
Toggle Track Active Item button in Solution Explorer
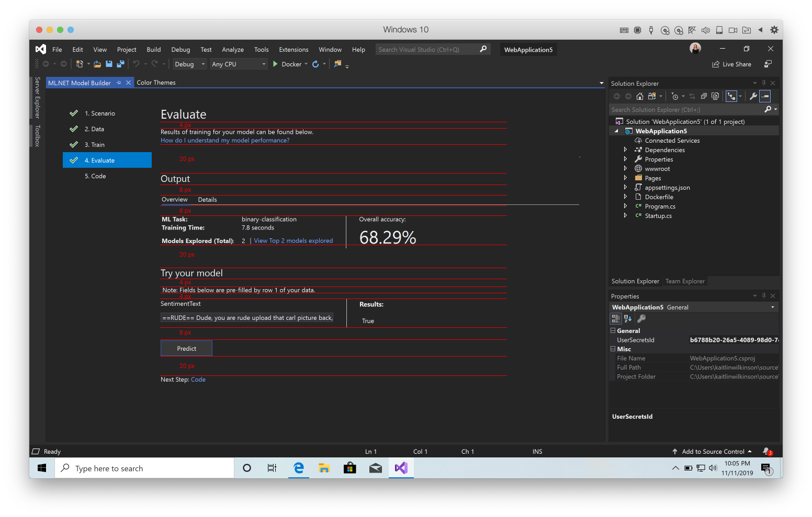[731, 96]
